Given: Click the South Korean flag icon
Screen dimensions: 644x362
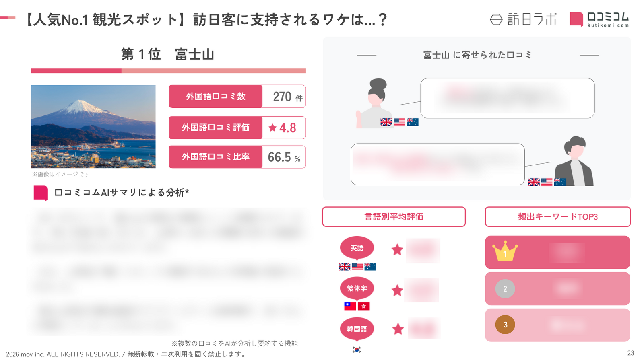Looking at the screenshot, I should coord(357,350).
